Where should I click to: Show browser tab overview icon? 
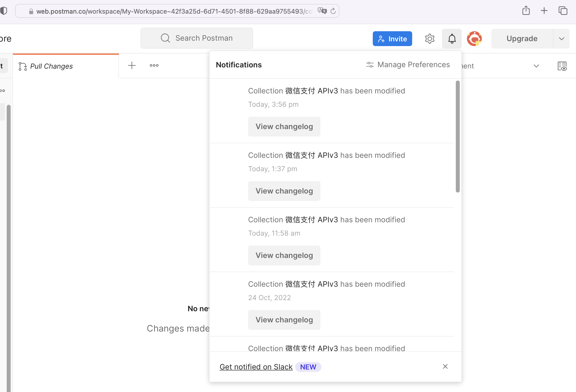(x=563, y=11)
